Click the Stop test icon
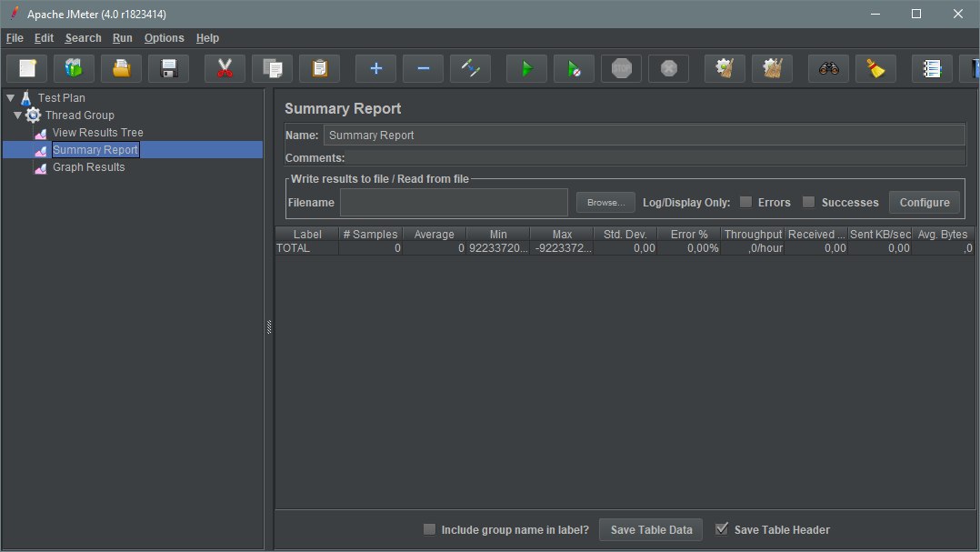980x552 pixels. tap(621, 68)
